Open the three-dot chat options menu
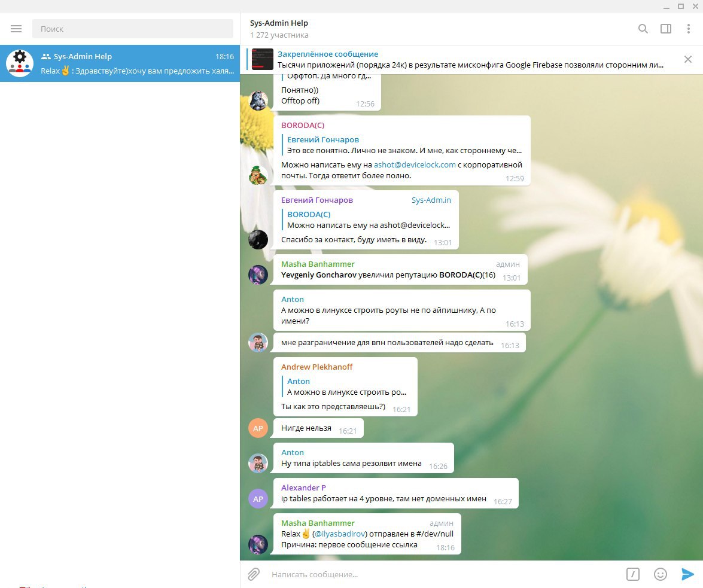Screen dimensions: 703x588 [x=688, y=29]
